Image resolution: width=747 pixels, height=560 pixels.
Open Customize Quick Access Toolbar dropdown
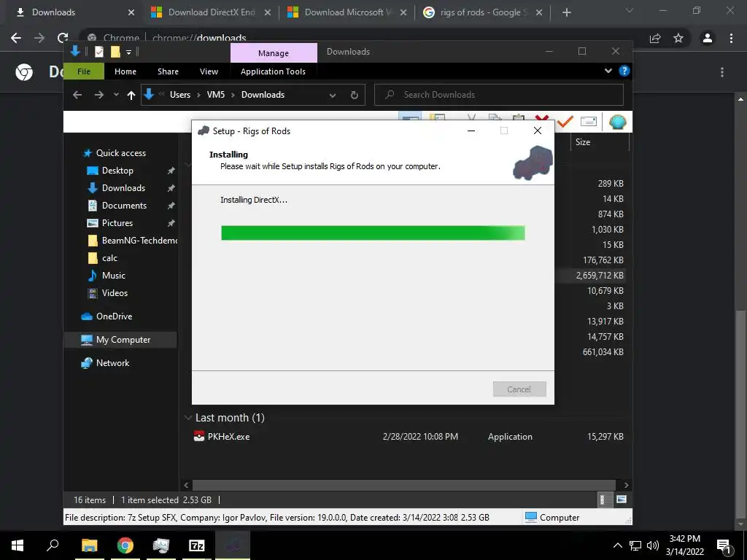tap(128, 52)
